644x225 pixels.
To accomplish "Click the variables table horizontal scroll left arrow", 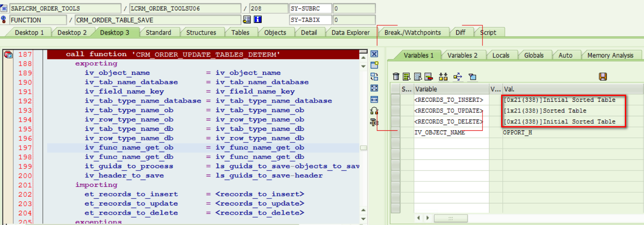I will pyautogui.click(x=419, y=218).
